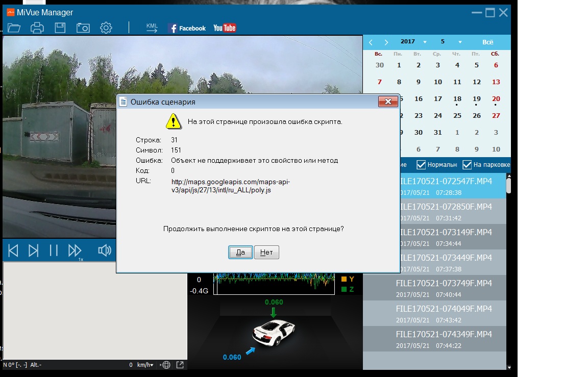
Task: Go to next month in calendar
Action: tap(386, 42)
